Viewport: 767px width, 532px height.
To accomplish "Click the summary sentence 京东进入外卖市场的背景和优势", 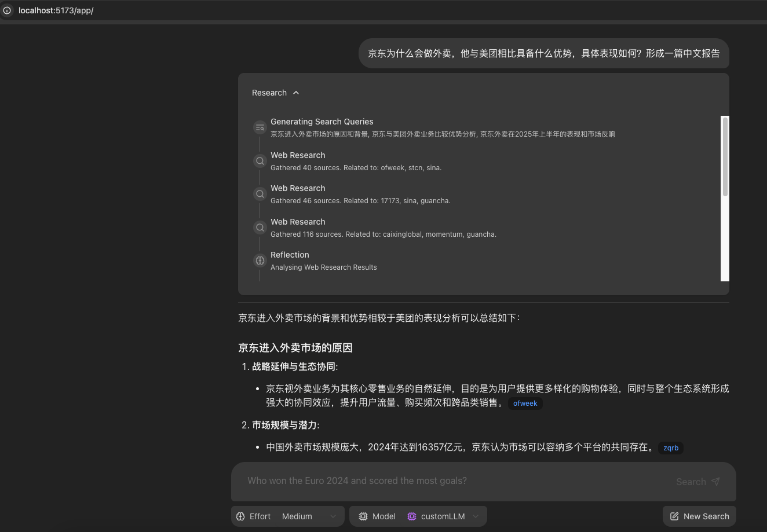I will point(379,318).
